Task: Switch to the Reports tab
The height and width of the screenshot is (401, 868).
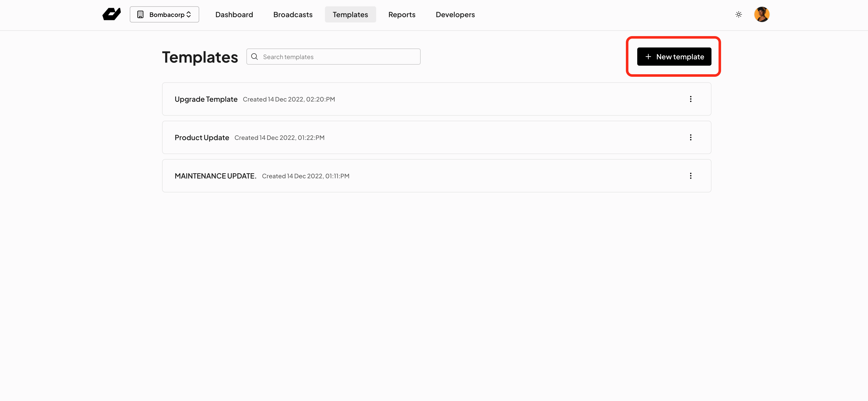Action: coord(402,14)
